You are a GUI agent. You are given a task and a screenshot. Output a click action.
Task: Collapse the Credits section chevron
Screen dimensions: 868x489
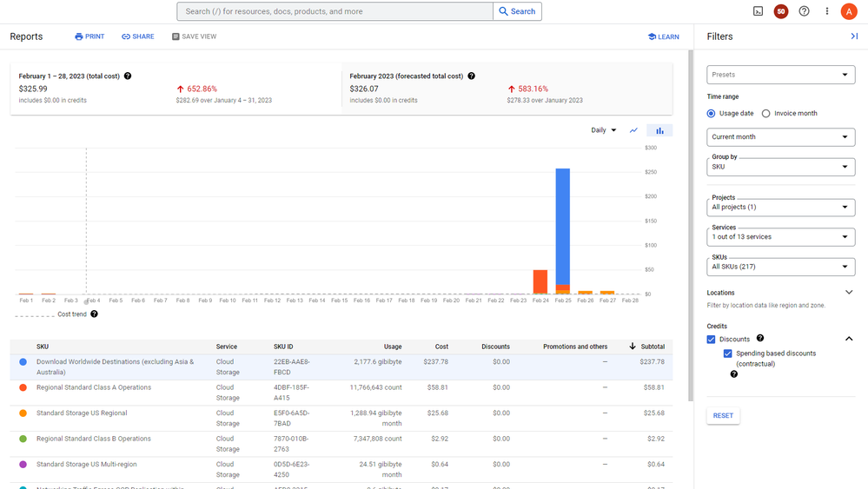(x=849, y=339)
